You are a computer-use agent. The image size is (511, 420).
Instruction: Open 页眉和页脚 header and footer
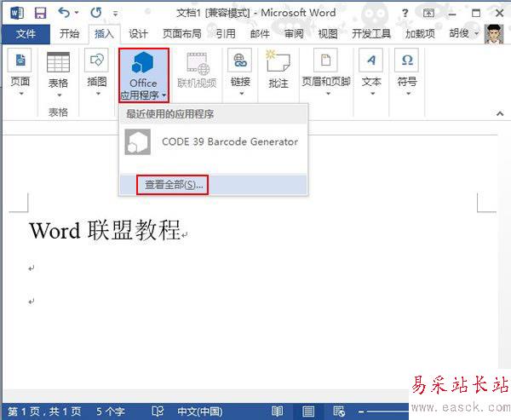326,72
